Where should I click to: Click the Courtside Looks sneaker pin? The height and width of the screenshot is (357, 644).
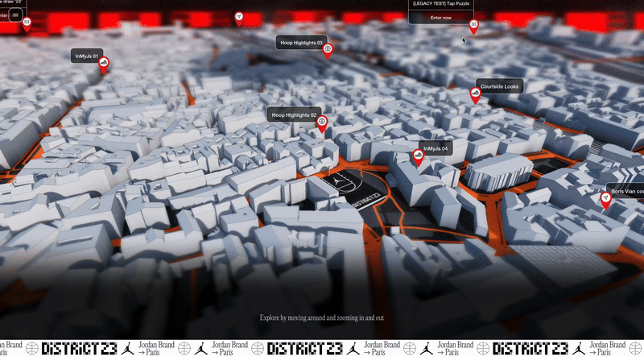click(x=475, y=95)
